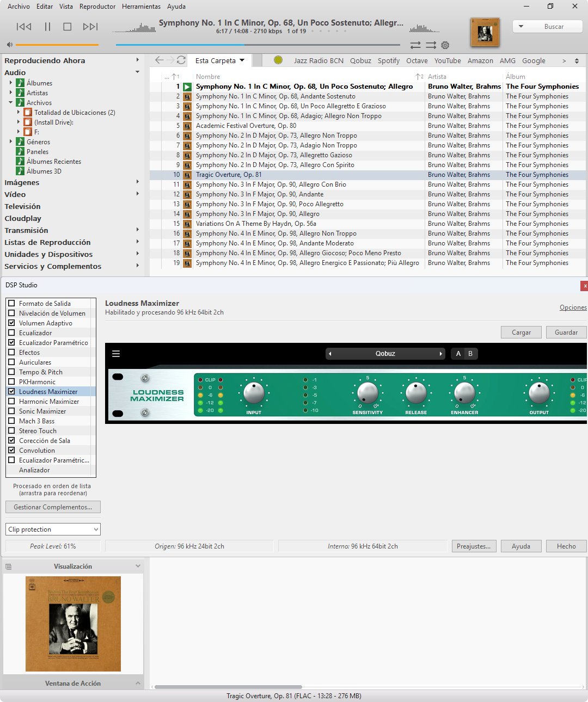Open the Herramientas menu

[141, 7]
